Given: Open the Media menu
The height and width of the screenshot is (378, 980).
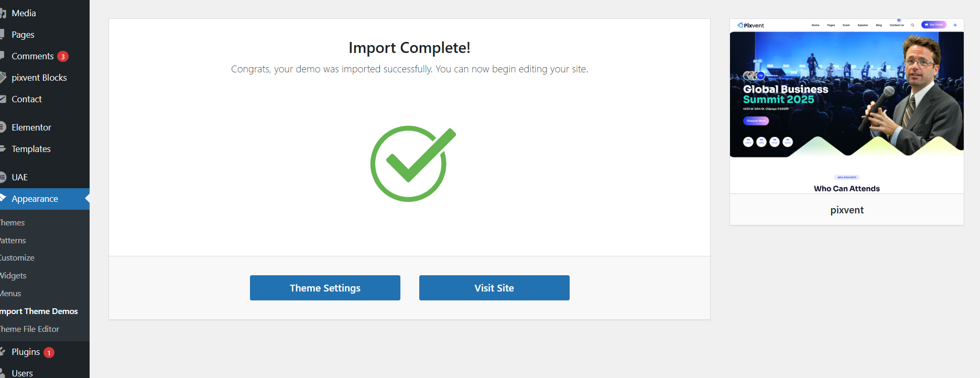Looking at the screenshot, I should point(24,13).
